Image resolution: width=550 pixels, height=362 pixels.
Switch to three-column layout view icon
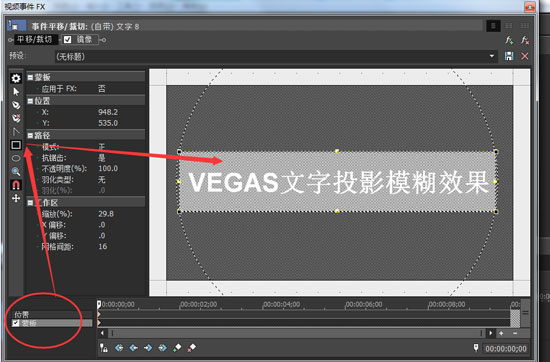click(524, 26)
